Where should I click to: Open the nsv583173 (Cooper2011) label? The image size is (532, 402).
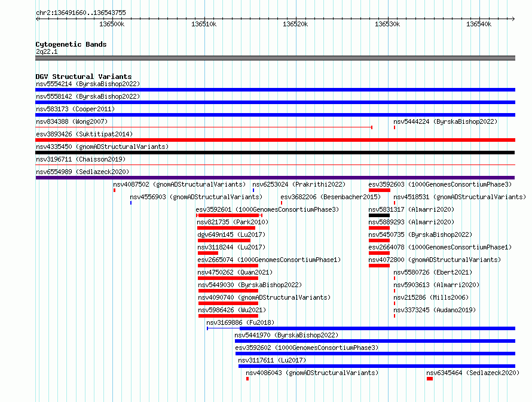point(75,109)
